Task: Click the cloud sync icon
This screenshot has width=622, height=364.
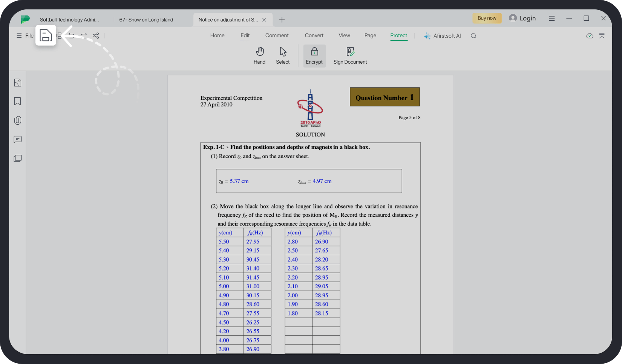Action: click(x=590, y=36)
